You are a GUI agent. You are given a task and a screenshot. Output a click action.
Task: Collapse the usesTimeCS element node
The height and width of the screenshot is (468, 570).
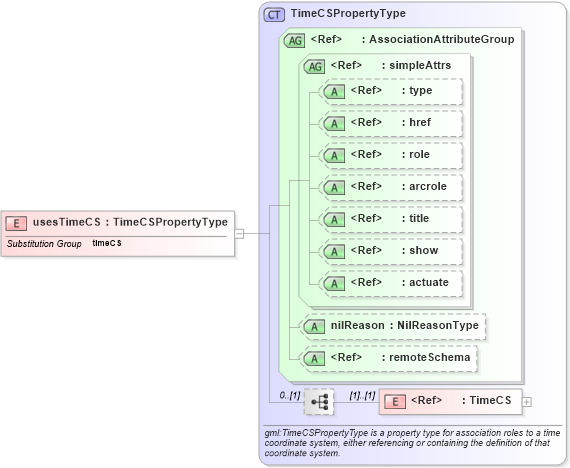click(x=239, y=233)
